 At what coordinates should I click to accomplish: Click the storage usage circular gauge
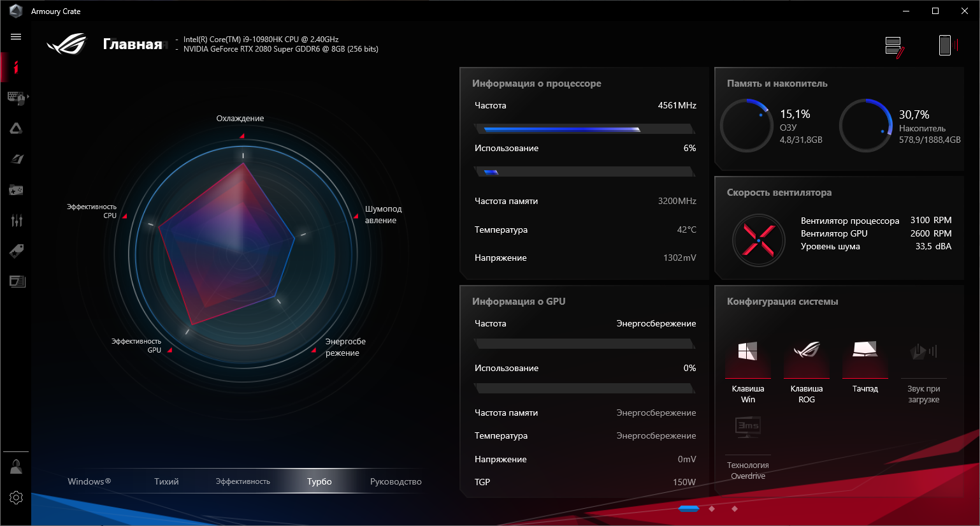tap(865, 125)
